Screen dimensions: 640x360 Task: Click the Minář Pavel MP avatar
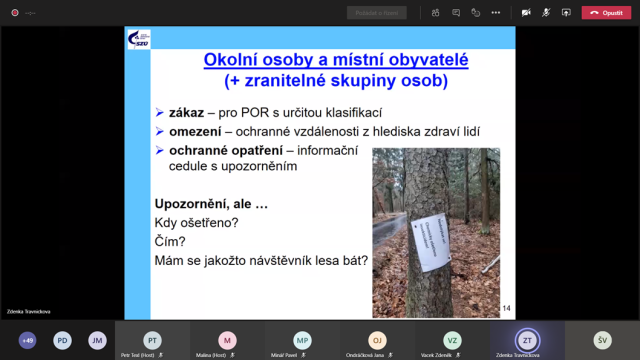tap(302, 340)
